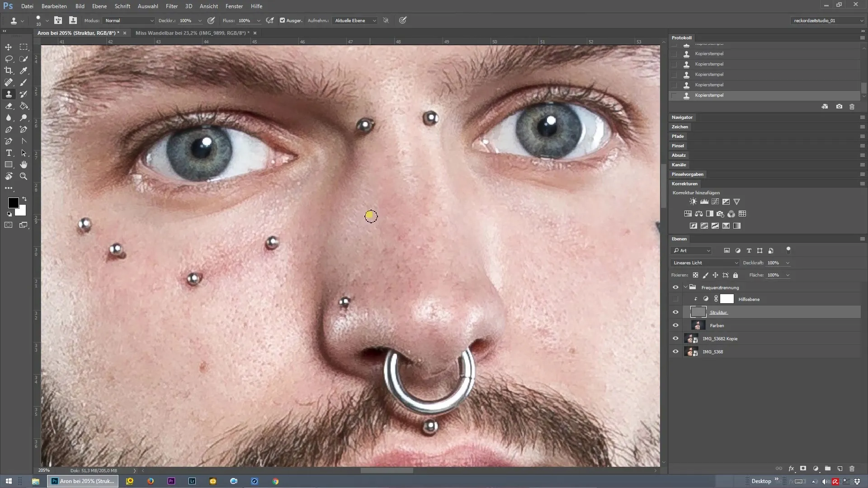Viewport: 868px width, 488px height.
Task: Select the Dodge tool
Action: [x=24, y=117]
